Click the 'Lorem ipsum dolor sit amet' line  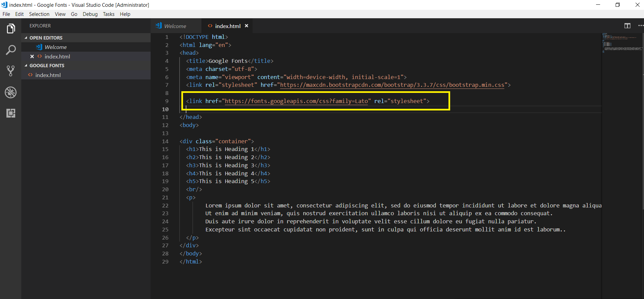tap(404, 205)
